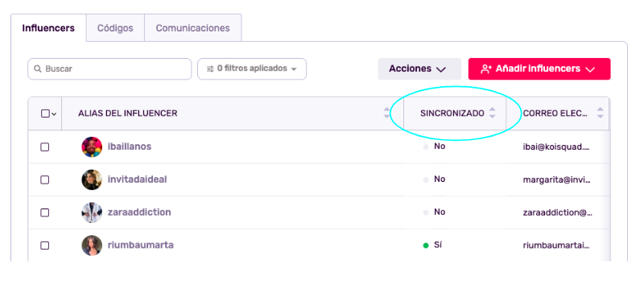Sort by Correo Electrónico column arrows
Viewport: 644px width, 293px height.
pos(600,113)
